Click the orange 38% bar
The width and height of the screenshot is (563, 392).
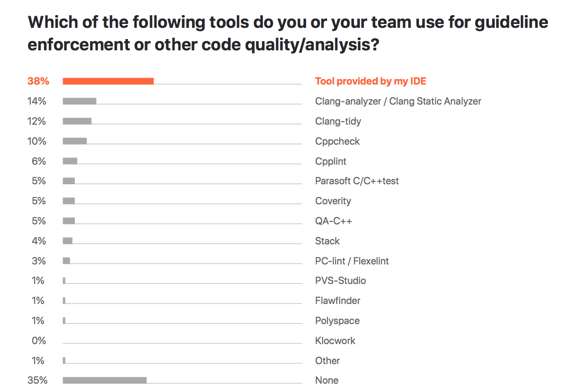coord(108,82)
